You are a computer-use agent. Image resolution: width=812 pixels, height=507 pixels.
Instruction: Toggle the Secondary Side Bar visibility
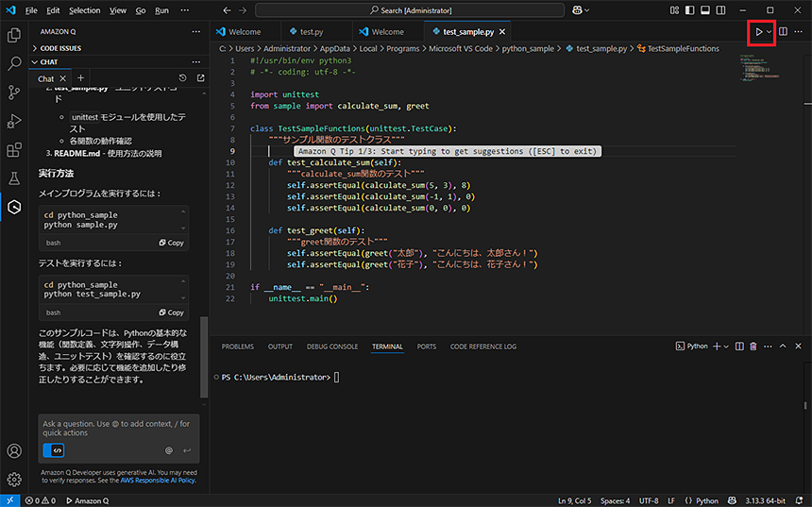(x=720, y=10)
